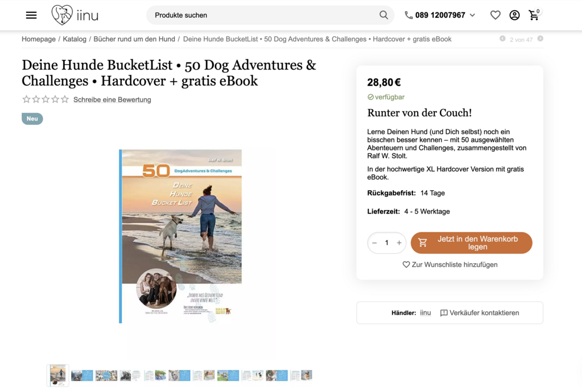
Task: Select the first product image thumbnail
Action: tap(57, 375)
